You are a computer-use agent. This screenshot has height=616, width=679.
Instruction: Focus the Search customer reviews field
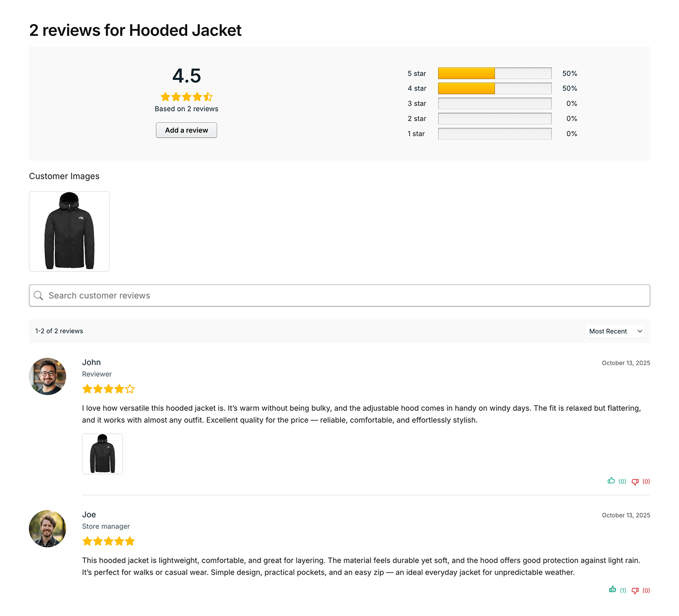click(339, 296)
